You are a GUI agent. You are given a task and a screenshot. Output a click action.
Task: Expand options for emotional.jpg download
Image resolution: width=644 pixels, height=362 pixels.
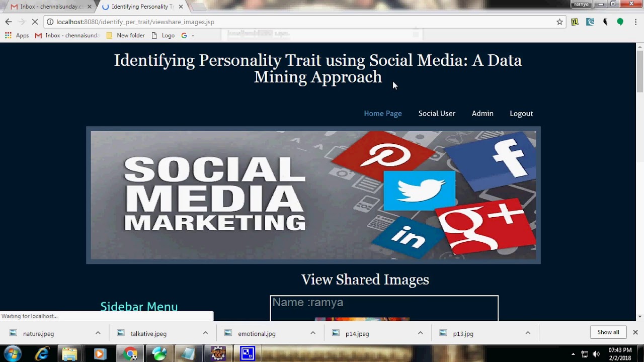point(313,333)
